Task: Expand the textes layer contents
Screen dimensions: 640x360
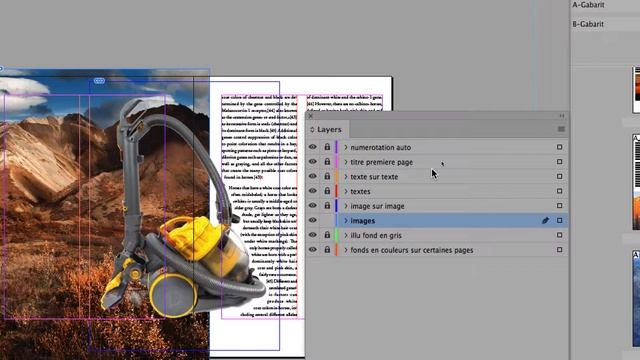Action: [x=346, y=191]
